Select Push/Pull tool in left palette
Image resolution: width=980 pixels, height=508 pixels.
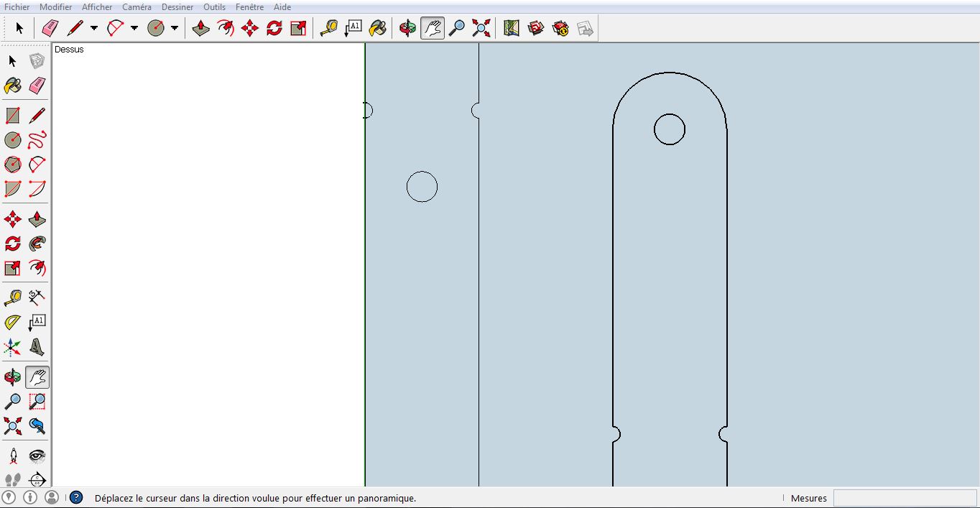tap(37, 219)
